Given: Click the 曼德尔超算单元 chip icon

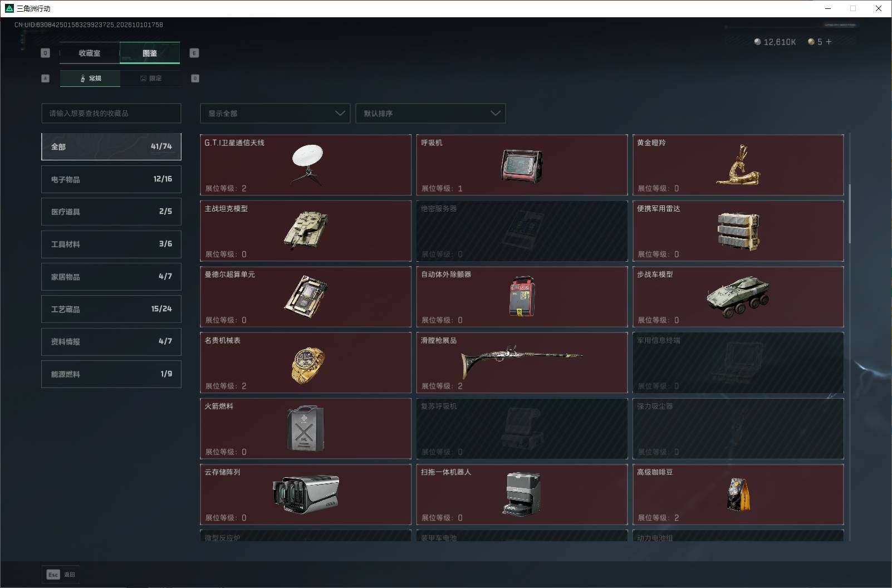Looking at the screenshot, I should [x=306, y=296].
